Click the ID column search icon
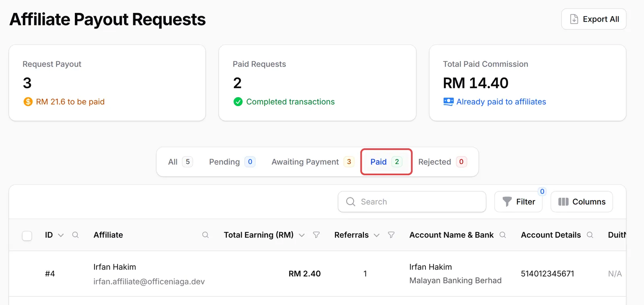Image resolution: width=644 pixels, height=305 pixels. point(75,235)
